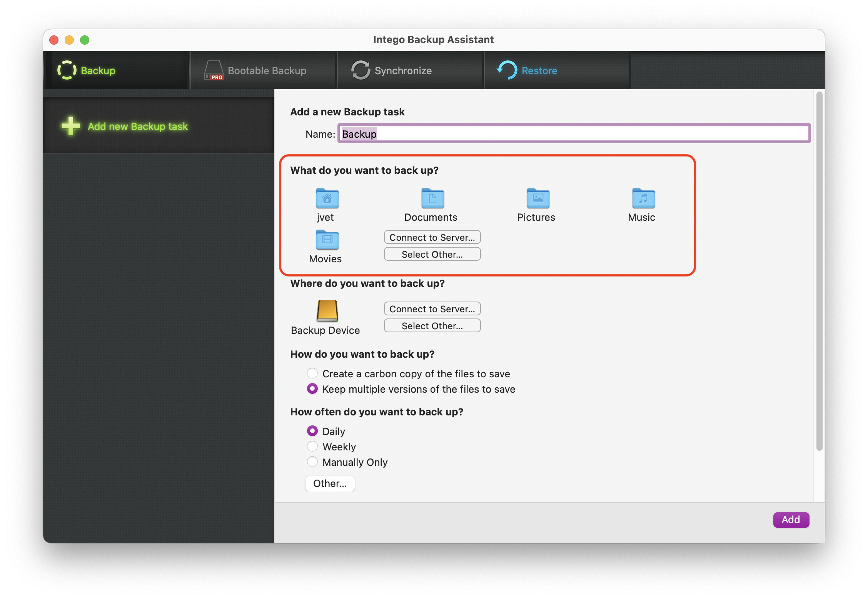Select the Backup Device drive icon
The image size is (868, 600).
tap(327, 311)
